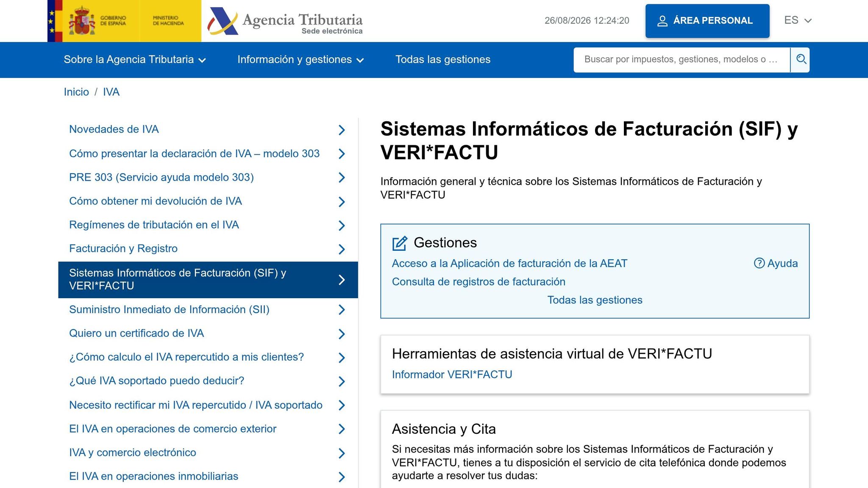Viewport: 868px width, 488px height.
Task: Open ¿Qué IVA soportado puedo deducir?
Action: click(x=157, y=381)
